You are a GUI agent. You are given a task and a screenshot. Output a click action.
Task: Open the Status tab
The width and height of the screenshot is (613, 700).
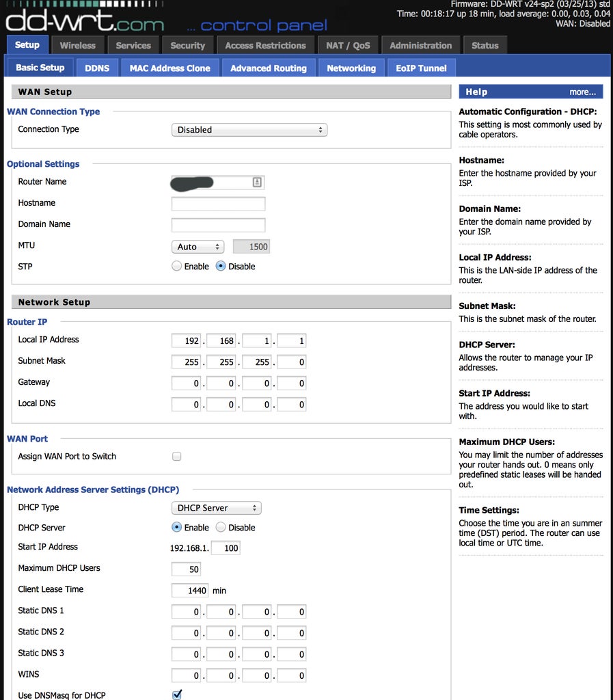tap(485, 45)
